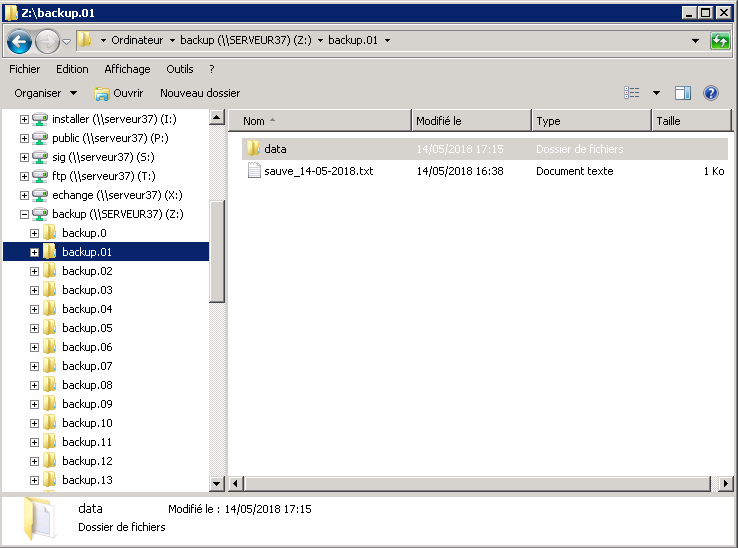Open the Affichage menu
738x548 pixels.
[127, 69]
